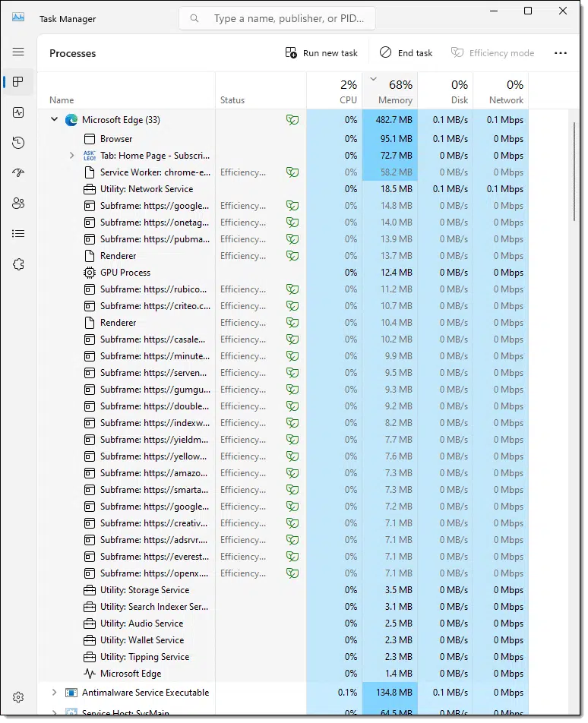
Task: Click Run new task
Action: 321,53
